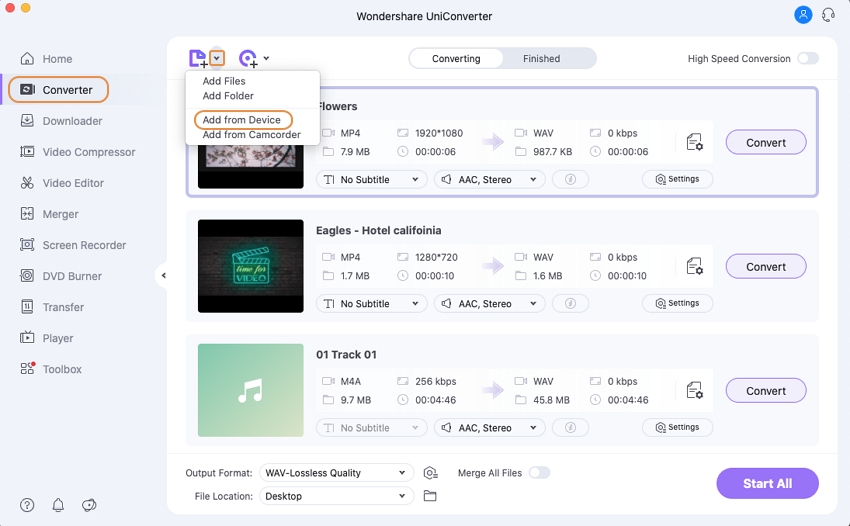This screenshot has width=850, height=526.
Task: Enable Merge All Files toggle
Action: (x=539, y=473)
